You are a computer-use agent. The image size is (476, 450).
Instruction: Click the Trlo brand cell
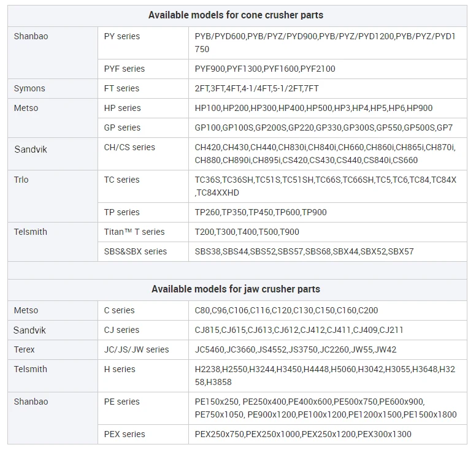tap(21, 180)
